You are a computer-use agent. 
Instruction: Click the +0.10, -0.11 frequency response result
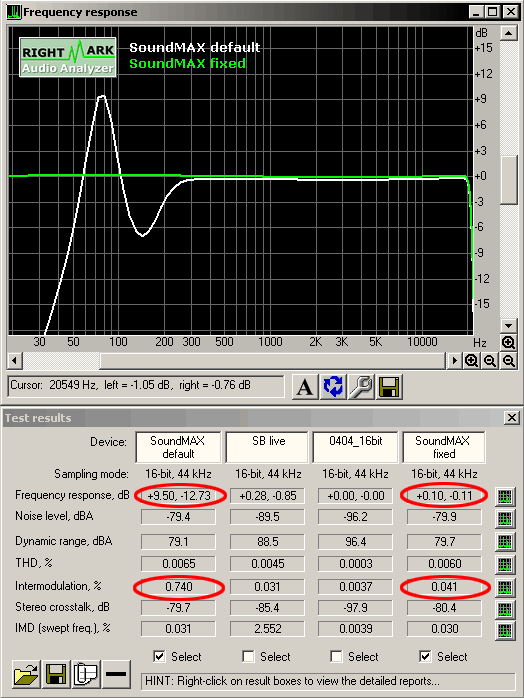point(444,496)
